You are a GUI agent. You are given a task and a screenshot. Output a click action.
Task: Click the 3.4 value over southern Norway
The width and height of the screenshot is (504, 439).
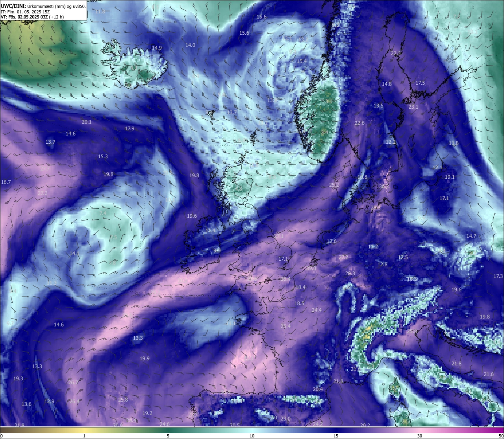click(x=324, y=133)
